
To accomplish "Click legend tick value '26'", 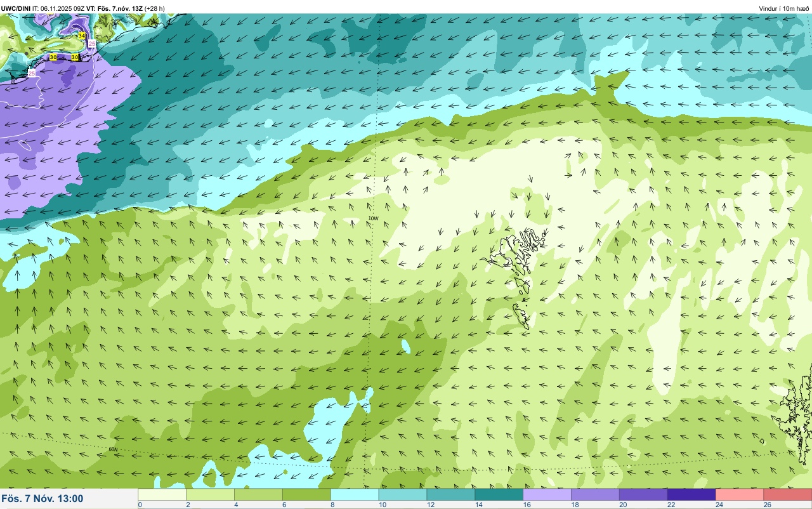I will point(767,505).
